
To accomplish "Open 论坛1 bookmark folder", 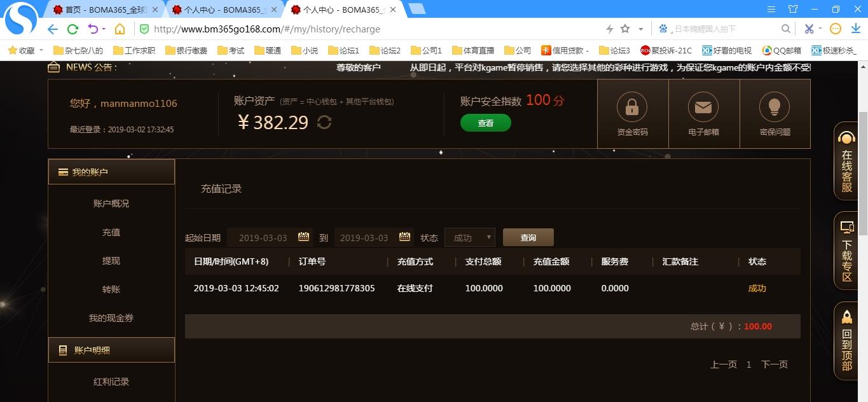I will pos(343,50).
